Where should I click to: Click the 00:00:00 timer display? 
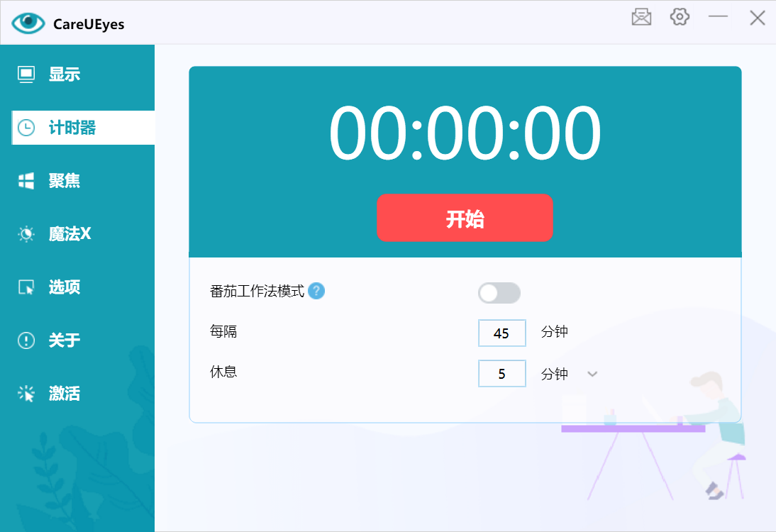(x=465, y=133)
